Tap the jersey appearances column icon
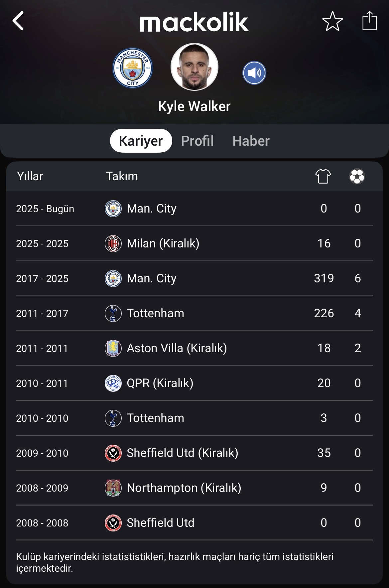 [x=323, y=176]
